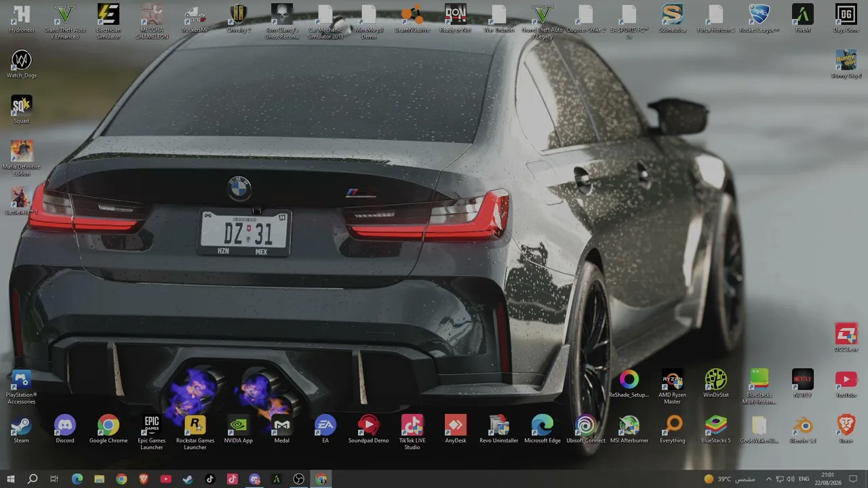Open the Ubisoft Connect desktop shortcut
The image size is (868, 488).
pyautogui.click(x=586, y=430)
